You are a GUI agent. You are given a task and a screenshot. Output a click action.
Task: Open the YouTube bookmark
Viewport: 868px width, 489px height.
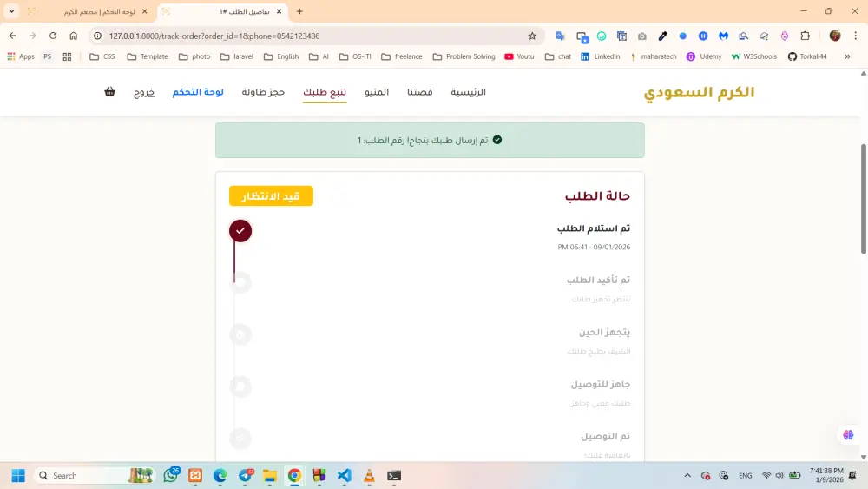[519, 56]
